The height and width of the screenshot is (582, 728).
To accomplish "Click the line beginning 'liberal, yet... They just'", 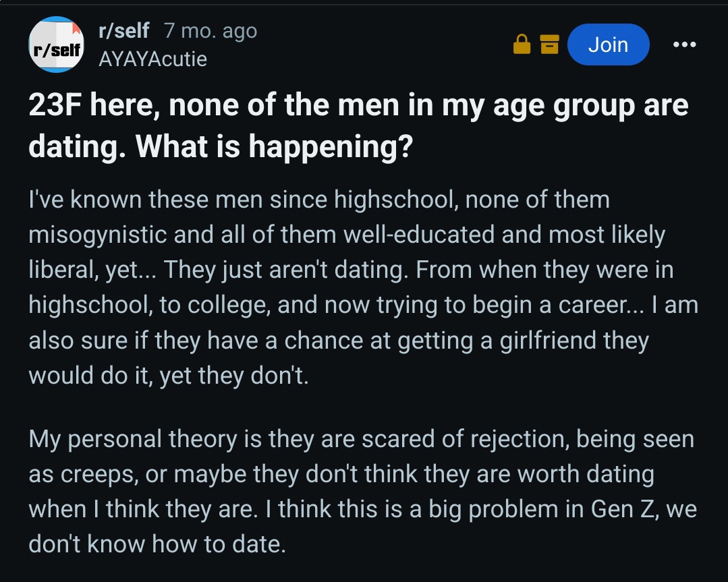I will (x=351, y=270).
